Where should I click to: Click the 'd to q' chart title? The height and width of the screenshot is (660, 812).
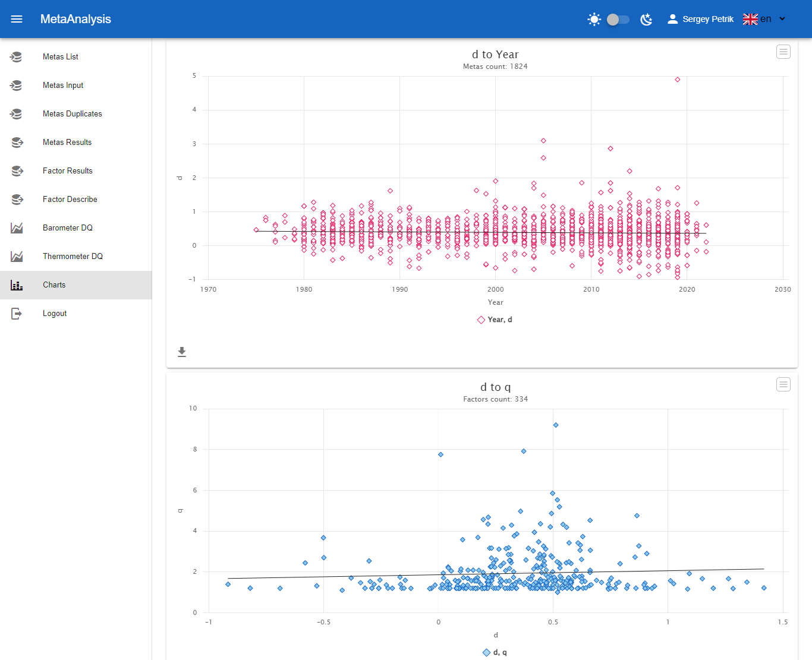495,387
